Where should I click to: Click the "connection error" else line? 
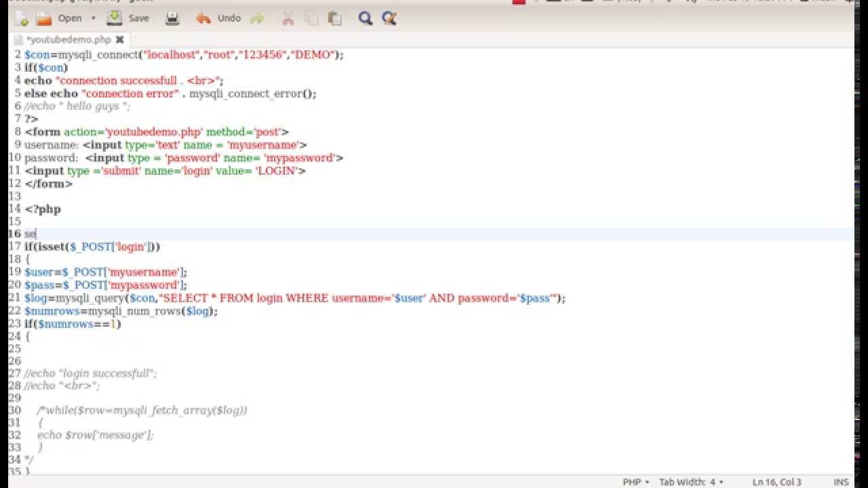point(170,94)
